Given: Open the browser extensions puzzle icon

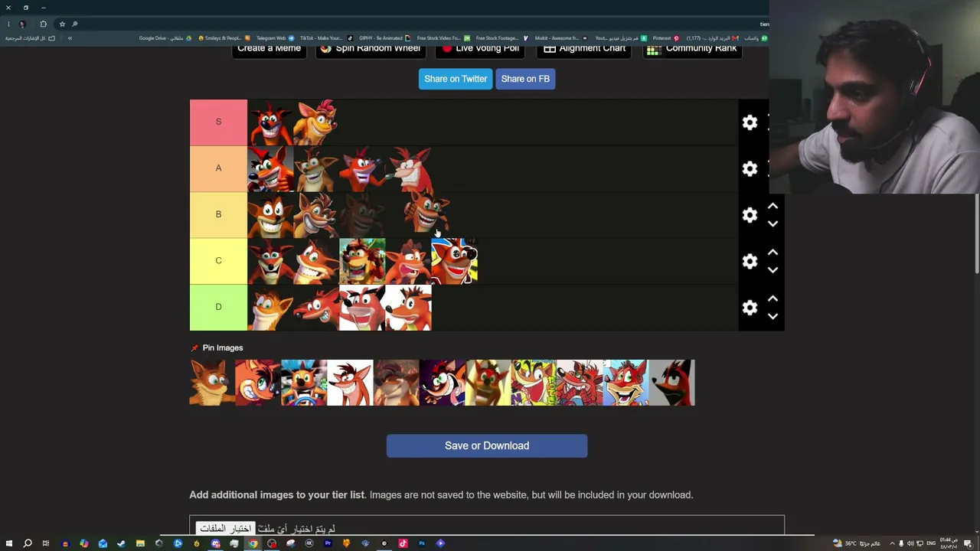Looking at the screenshot, I should pos(43,24).
